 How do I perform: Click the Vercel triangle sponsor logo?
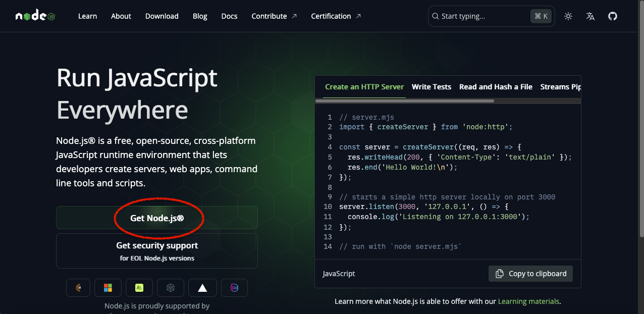(x=202, y=288)
